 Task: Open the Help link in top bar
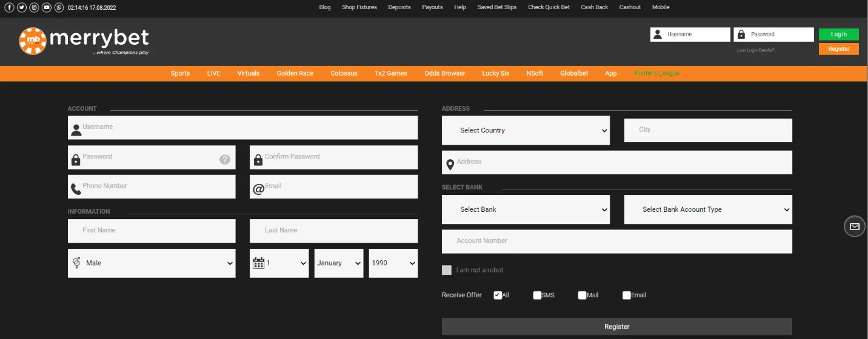tap(460, 7)
